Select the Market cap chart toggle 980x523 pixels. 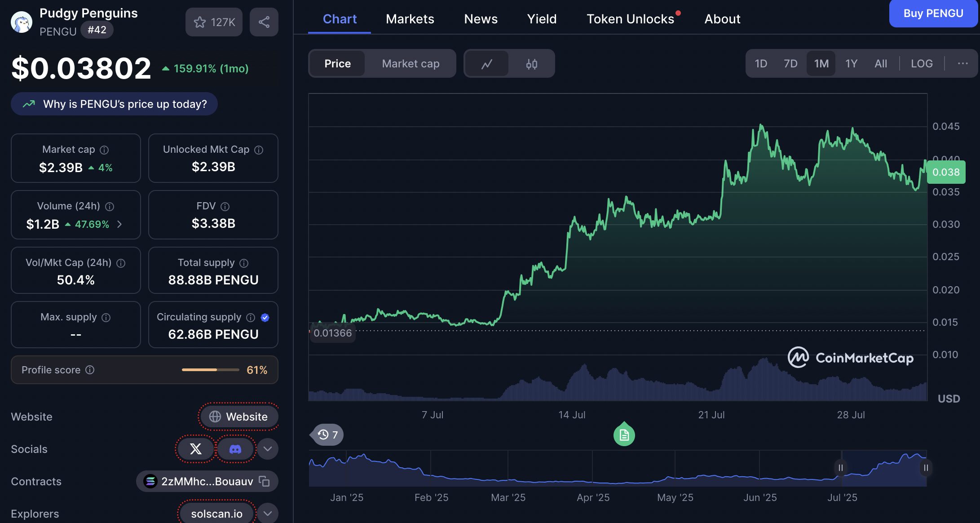(411, 63)
